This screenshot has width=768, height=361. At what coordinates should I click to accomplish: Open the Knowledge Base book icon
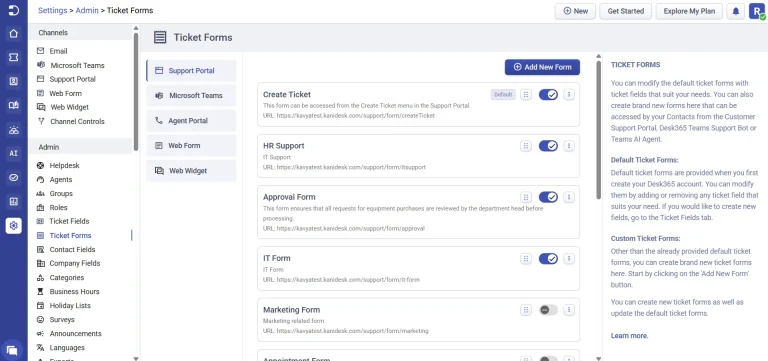14,105
